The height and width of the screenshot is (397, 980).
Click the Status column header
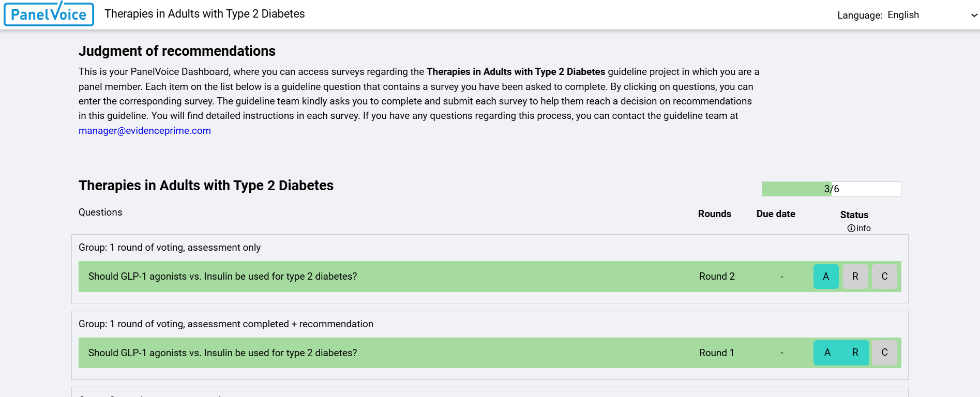pyautogui.click(x=854, y=215)
